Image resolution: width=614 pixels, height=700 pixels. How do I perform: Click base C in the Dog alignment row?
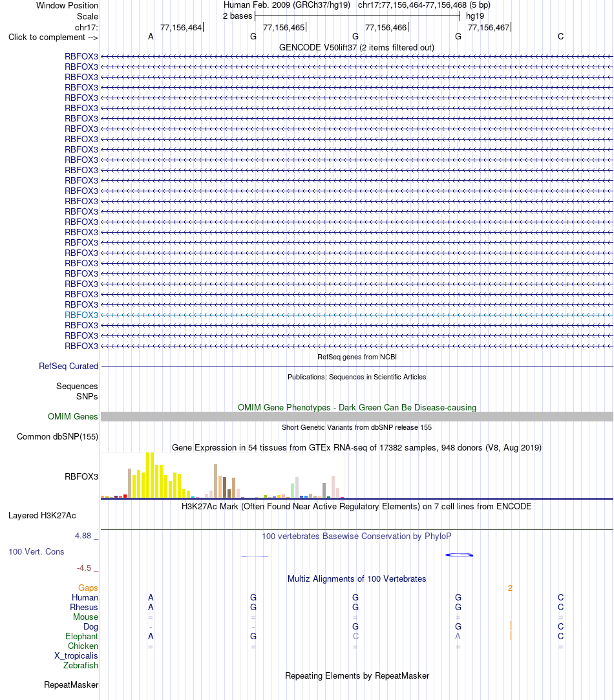tap(561, 627)
